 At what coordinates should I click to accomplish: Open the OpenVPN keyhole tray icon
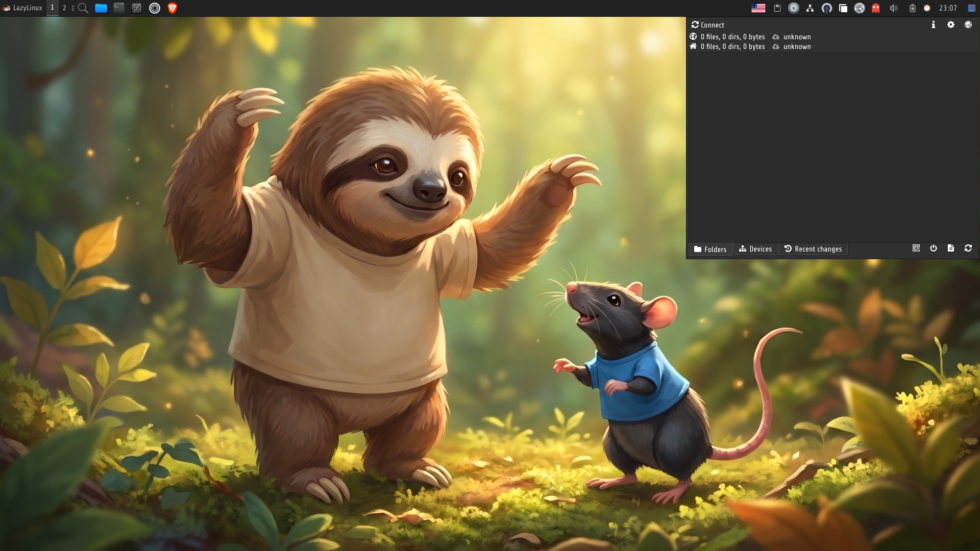click(x=827, y=8)
